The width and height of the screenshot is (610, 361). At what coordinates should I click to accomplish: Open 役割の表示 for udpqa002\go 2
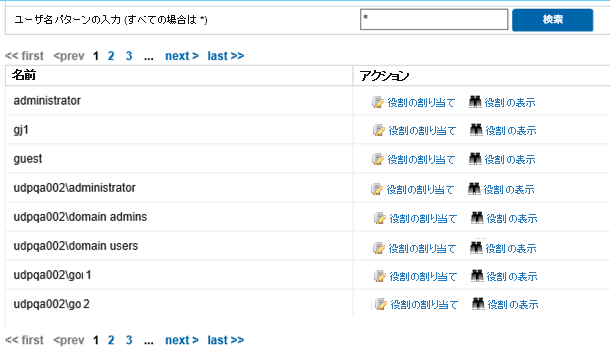click(513, 305)
